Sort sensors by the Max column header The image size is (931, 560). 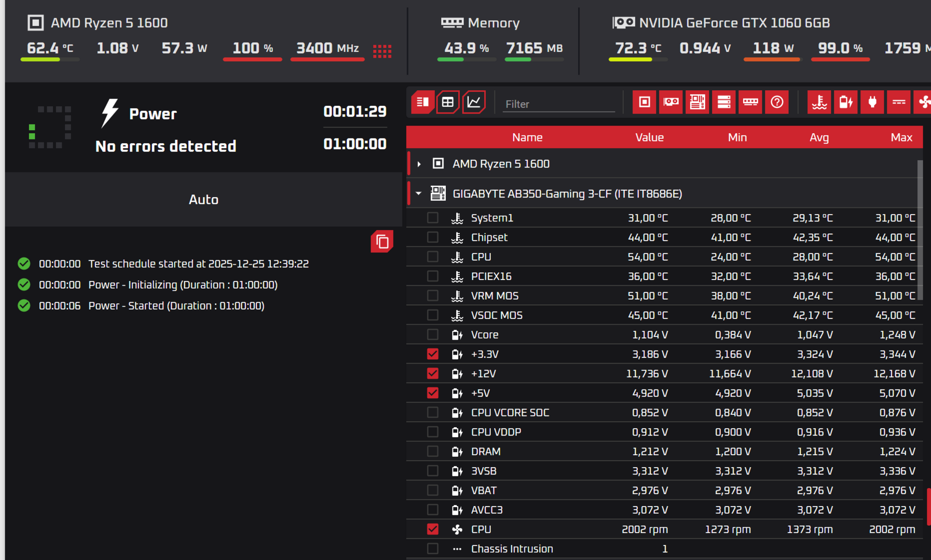point(901,137)
